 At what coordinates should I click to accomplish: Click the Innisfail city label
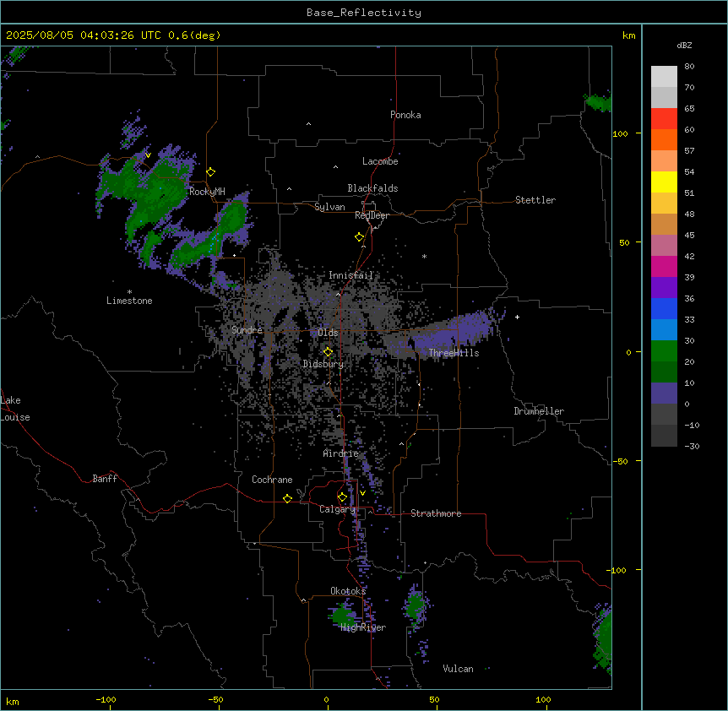tap(350, 275)
